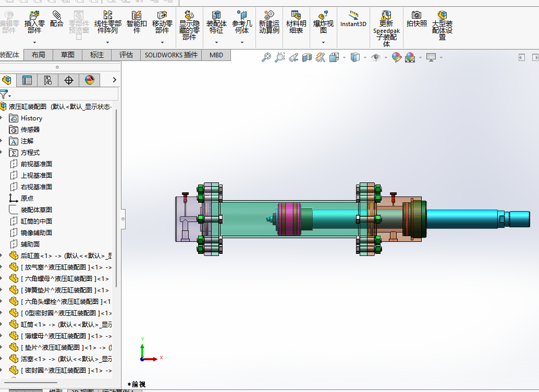The height and width of the screenshot is (392, 539).
Task: Open ConfigurationManager tab icon
Action: (48, 80)
